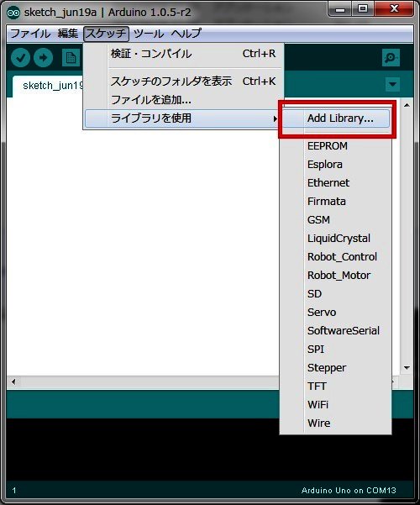420x505 pixels.
Task: Open the 編集 menu
Action: tap(68, 34)
